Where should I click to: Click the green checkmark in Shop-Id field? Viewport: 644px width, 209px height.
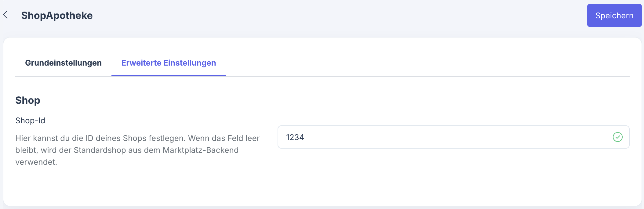click(x=617, y=137)
